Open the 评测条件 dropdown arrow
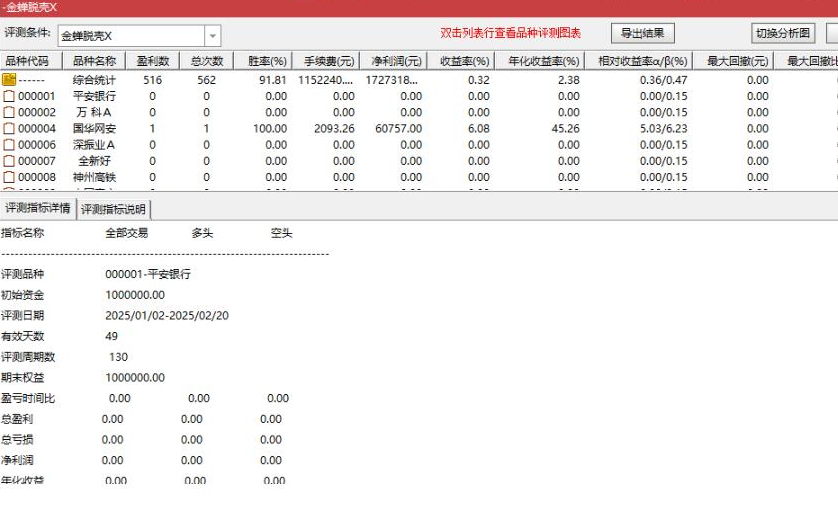 point(212,36)
